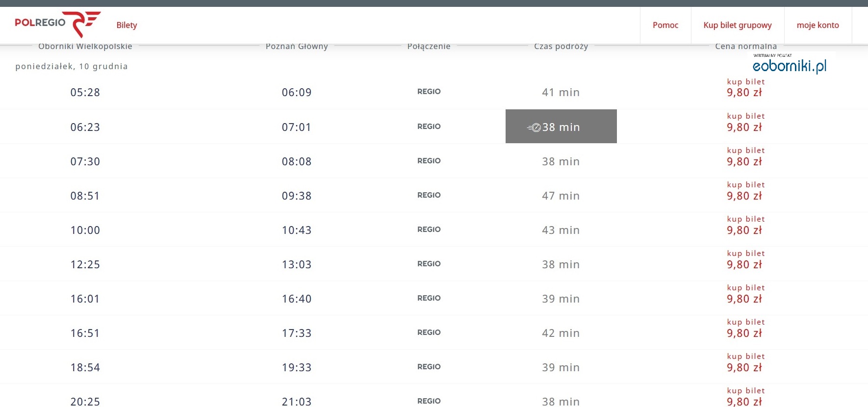
Task: Click REGIO label for 10:00 connection
Action: click(x=429, y=229)
